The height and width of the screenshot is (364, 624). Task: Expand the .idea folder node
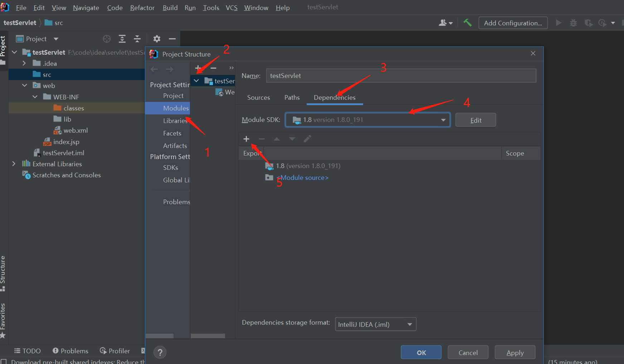pos(24,63)
